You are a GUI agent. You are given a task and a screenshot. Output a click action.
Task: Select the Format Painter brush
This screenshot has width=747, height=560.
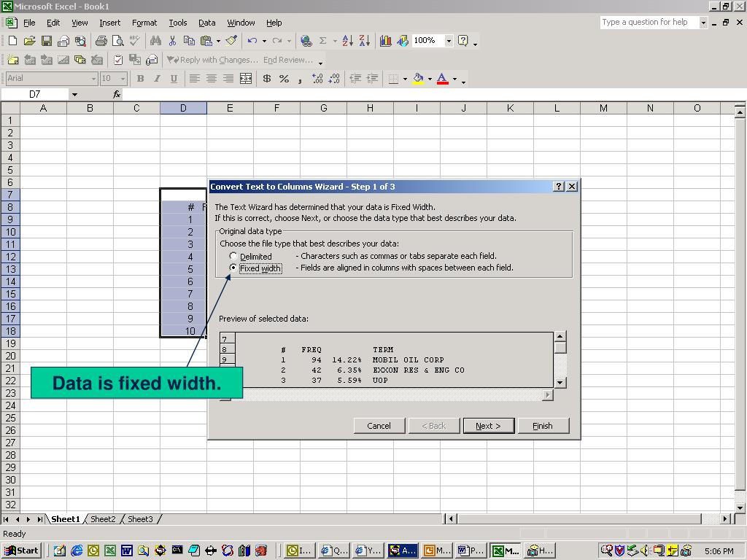coord(231,41)
